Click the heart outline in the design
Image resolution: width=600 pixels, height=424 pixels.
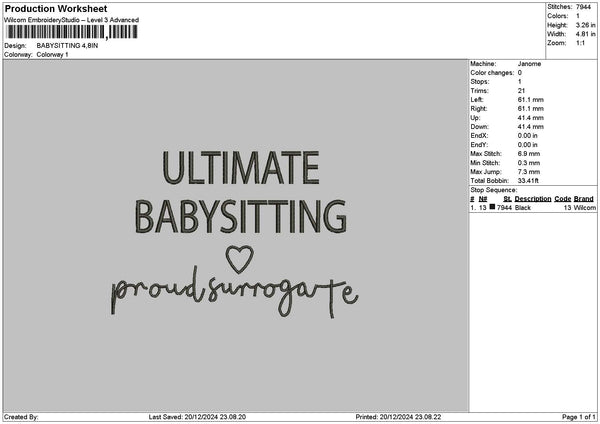(x=240, y=259)
